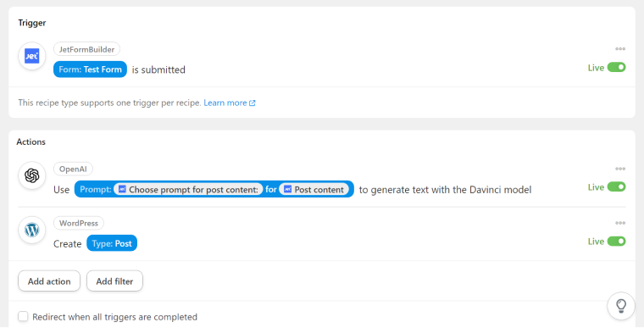Open the three-dot menu for WordPress action
Image resolution: width=644 pixels, height=328 pixels.
(620, 223)
